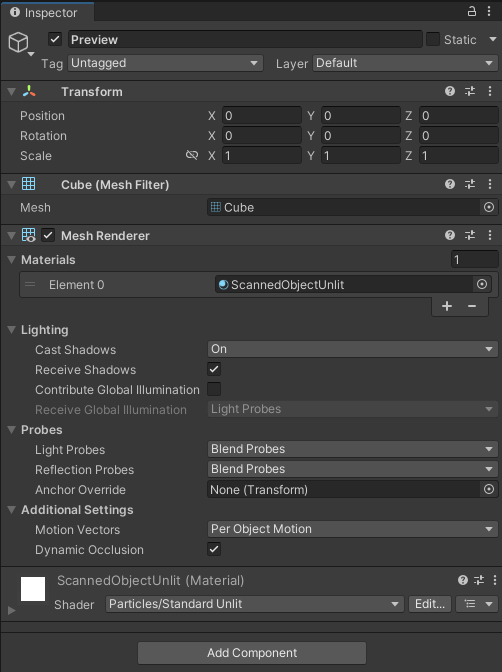Open Mesh Renderer presets selector

[x=470, y=235]
